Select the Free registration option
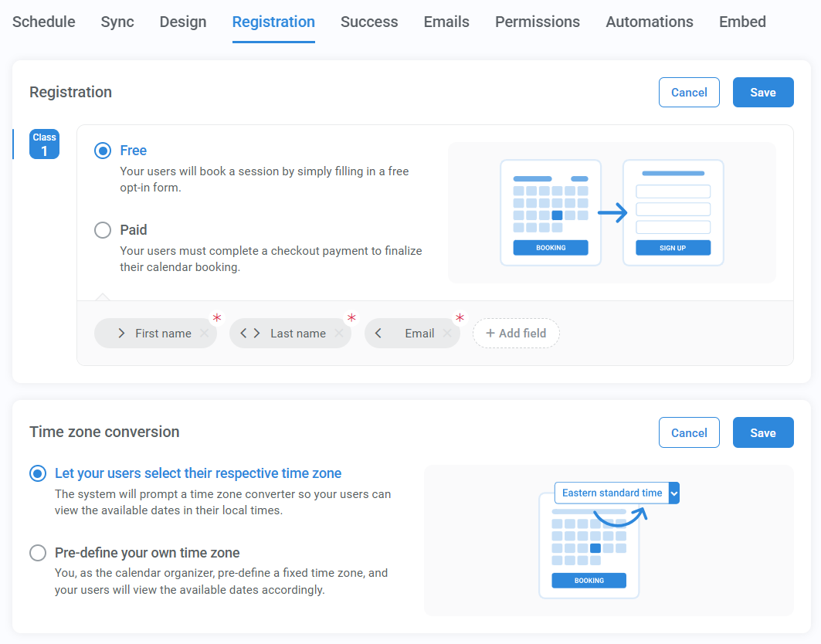The image size is (821, 644). point(103,151)
